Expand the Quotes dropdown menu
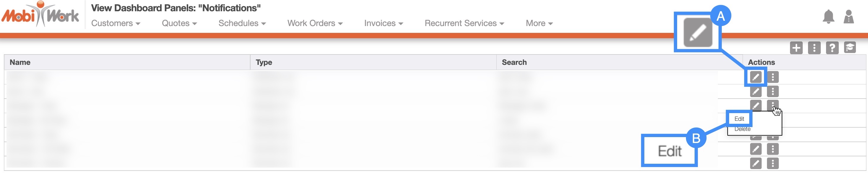Viewport: 868px width, 183px height. 179,23
